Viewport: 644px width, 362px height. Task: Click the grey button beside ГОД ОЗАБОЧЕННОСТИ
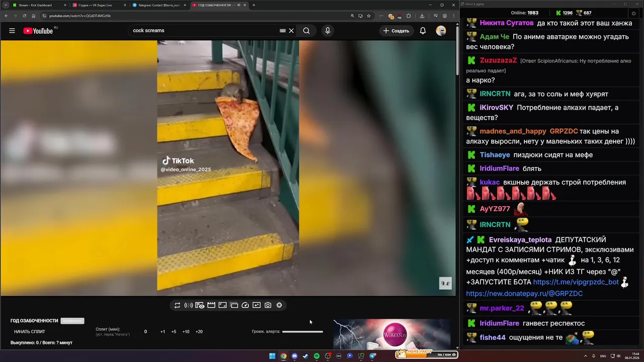tap(72, 321)
